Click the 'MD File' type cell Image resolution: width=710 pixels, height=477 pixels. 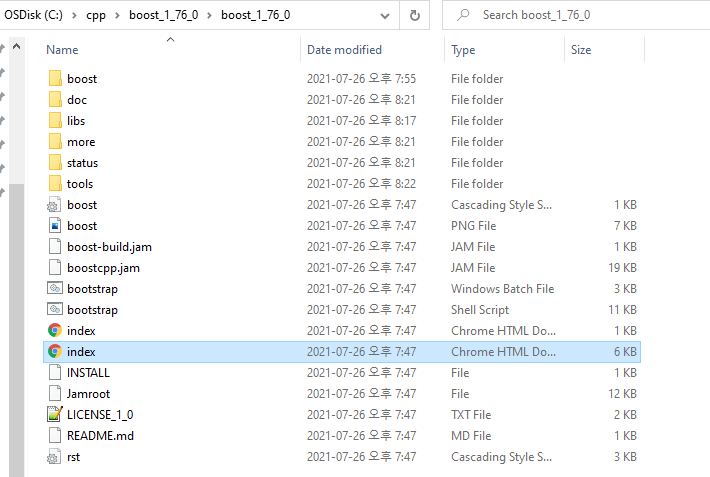(471, 436)
